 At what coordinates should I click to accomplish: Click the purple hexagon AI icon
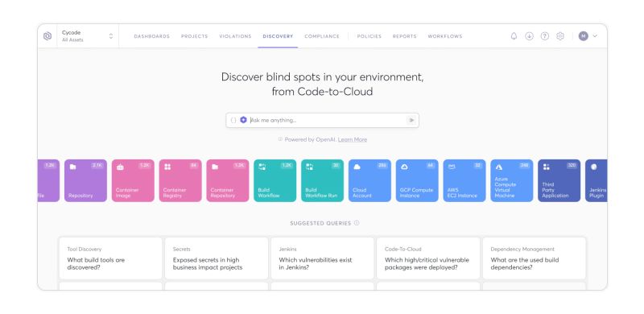[x=244, y=120]
